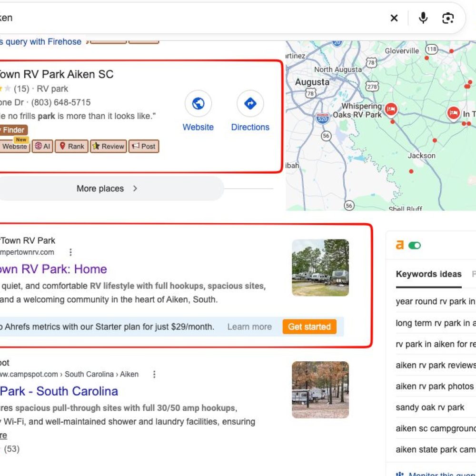This screenshot has width=476, height=476.
Task: Click the Rank extension button
Action: coord(72,146)
